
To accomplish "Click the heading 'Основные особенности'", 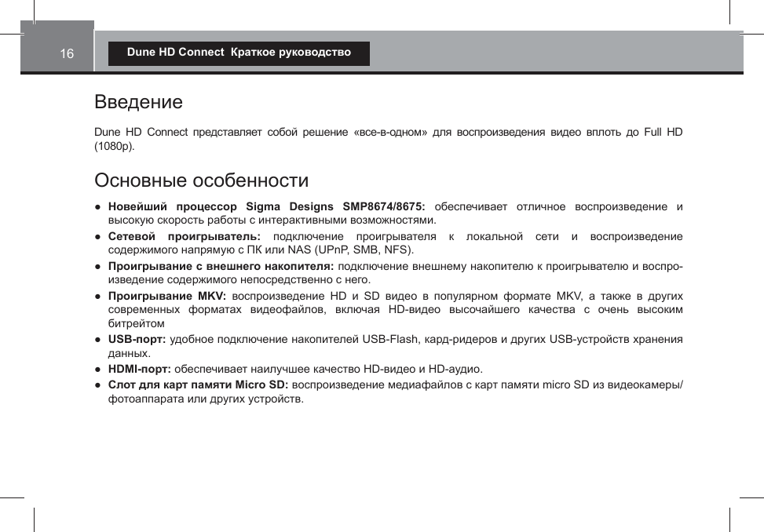I will point(201,180).
